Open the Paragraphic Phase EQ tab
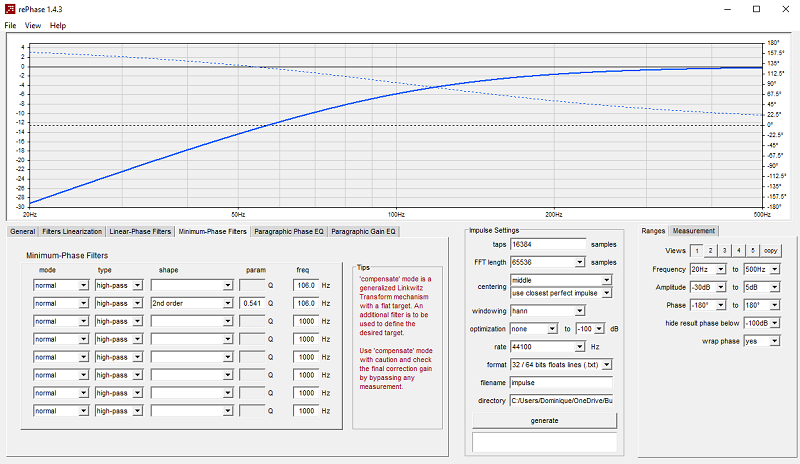 coord(289,231)
